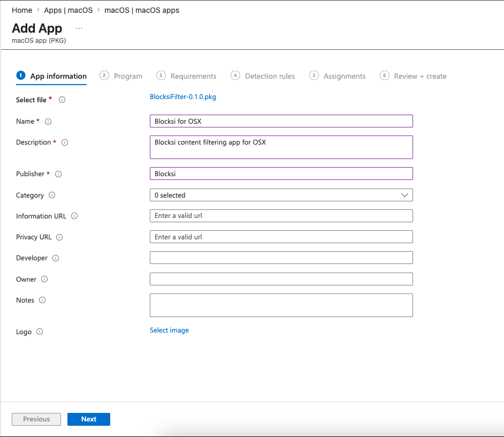The image size is (504, 437).
Task: Navigate to Apps | macOS breadcrumb
Action: 68,10
